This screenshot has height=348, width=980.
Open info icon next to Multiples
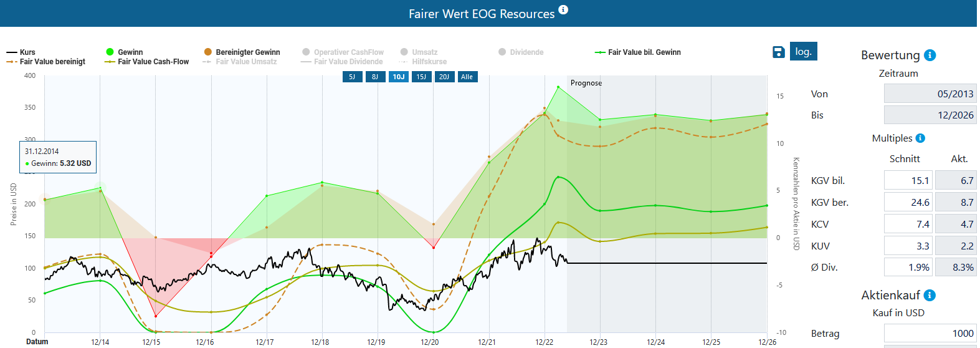pyautogui.click(x=920, y=138)
